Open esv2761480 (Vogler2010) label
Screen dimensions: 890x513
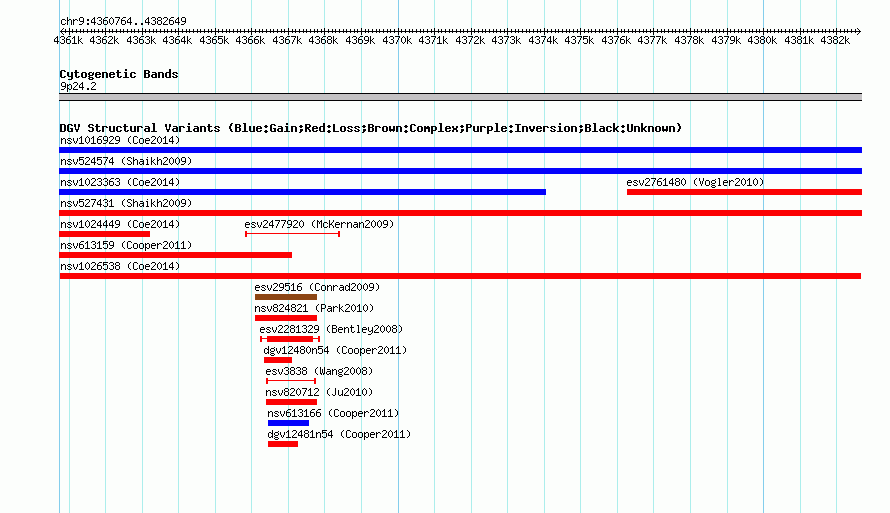coord(695,182)
